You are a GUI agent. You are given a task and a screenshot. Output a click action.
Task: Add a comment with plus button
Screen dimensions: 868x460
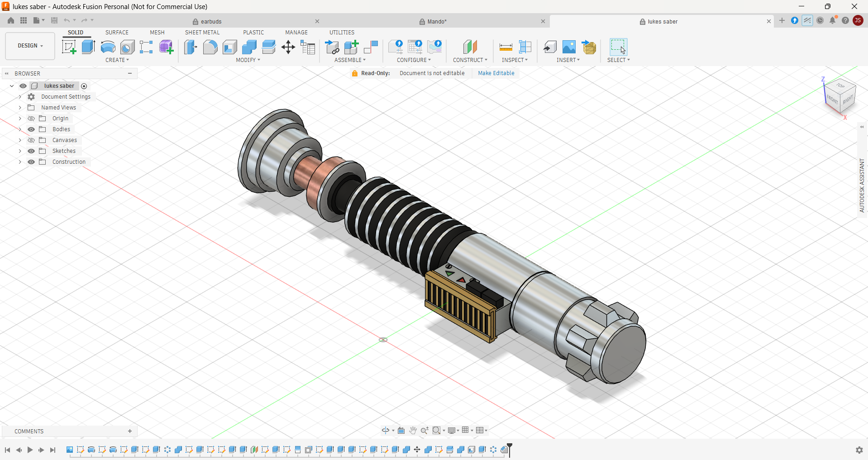click(130, 431)
